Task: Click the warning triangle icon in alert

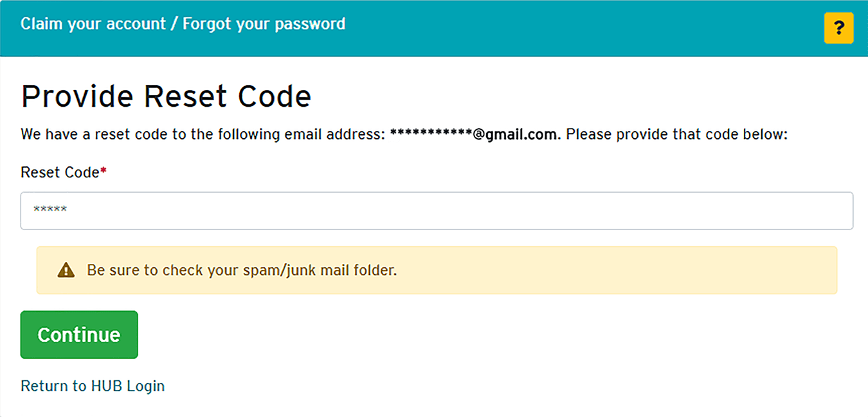Action: (x=66, y=270)
